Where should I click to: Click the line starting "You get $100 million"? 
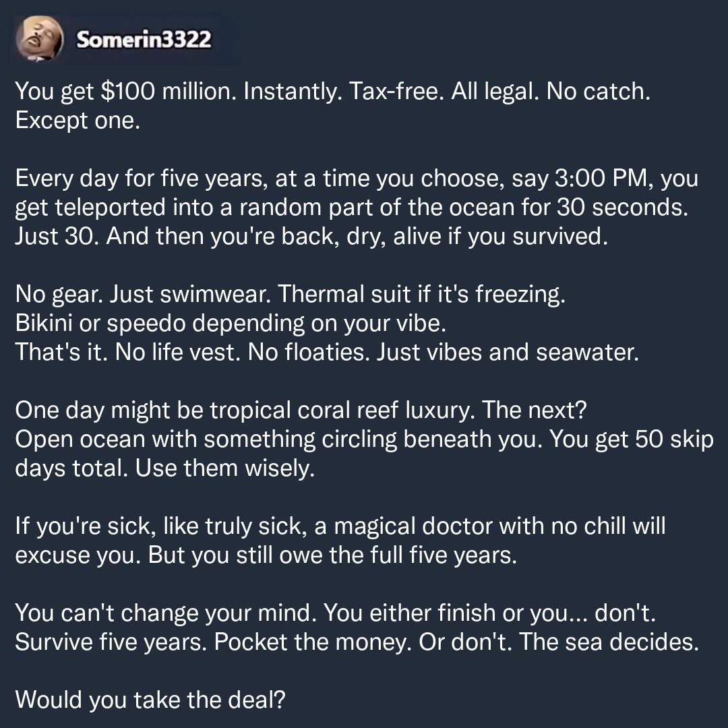tap(332, 92)
